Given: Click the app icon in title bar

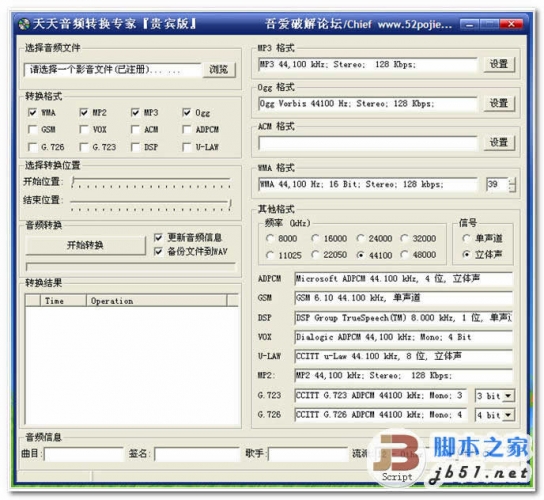Looking at the screenshot, I should point(24,24).
